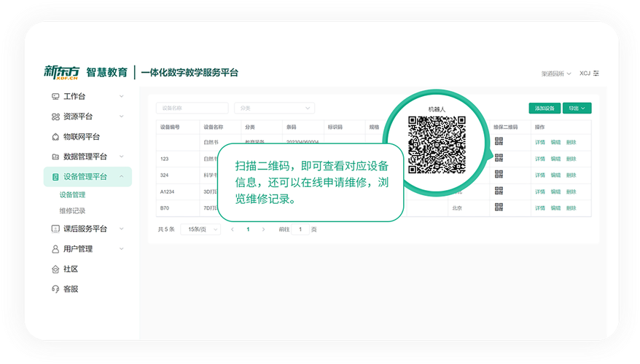Image resolution: width=640 pixels, height=364 pixels.
Task: Click the 添加设备 add device button
Action: [x=545, y=108]
